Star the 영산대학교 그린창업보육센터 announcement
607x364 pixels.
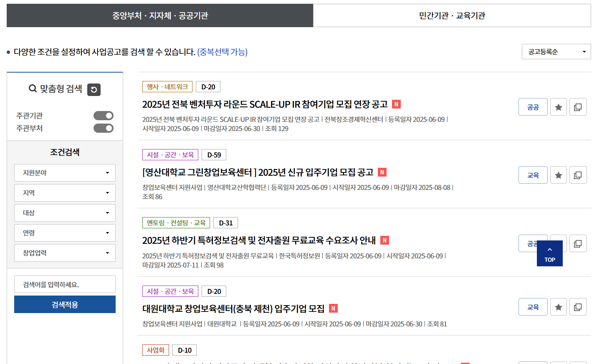point(558,175)
